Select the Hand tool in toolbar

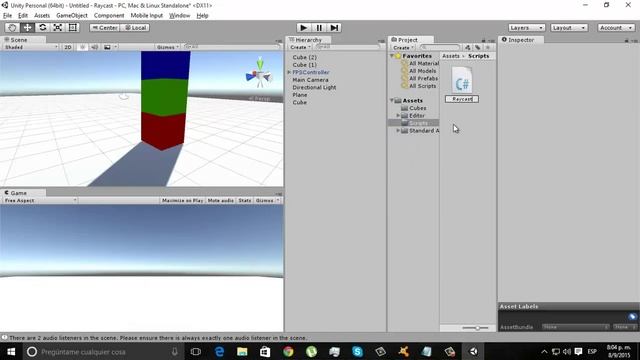point(12,27)
